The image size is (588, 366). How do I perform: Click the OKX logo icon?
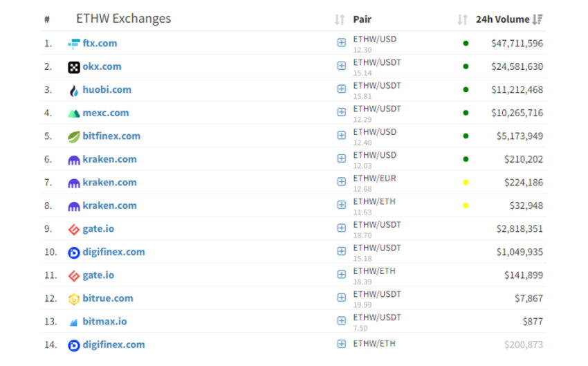pyautogui.click(x=74, y=67)
